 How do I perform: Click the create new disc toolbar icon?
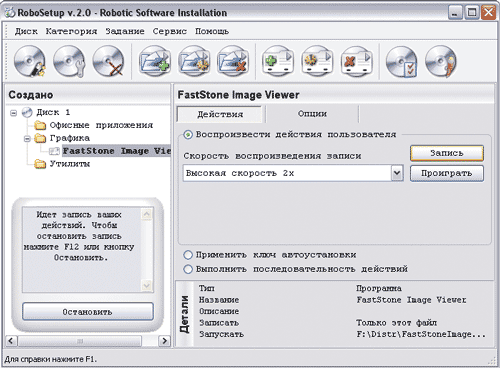pyautogui.click(x=30, y=62)
